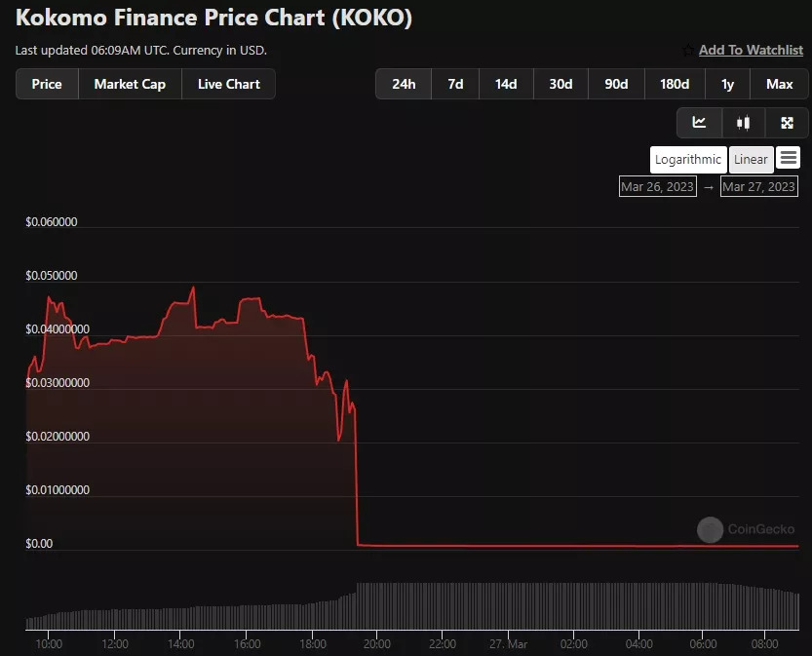
Task: Expand chart to fullscreen
Action: coord(787,123)
